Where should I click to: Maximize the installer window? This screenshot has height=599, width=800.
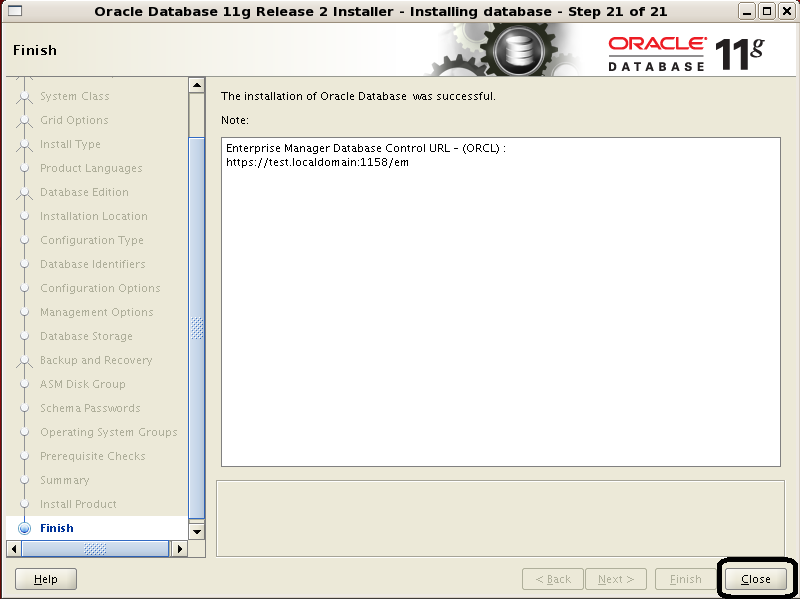coord(768,12)
